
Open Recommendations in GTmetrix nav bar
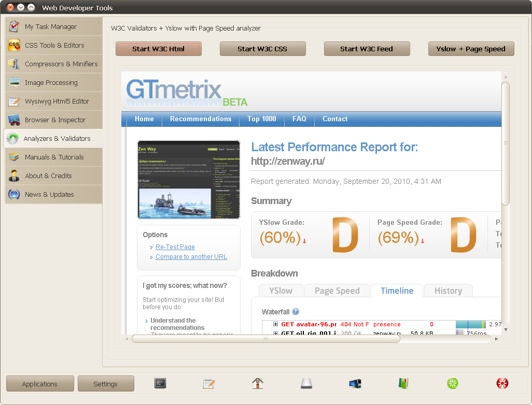(201, 119)
